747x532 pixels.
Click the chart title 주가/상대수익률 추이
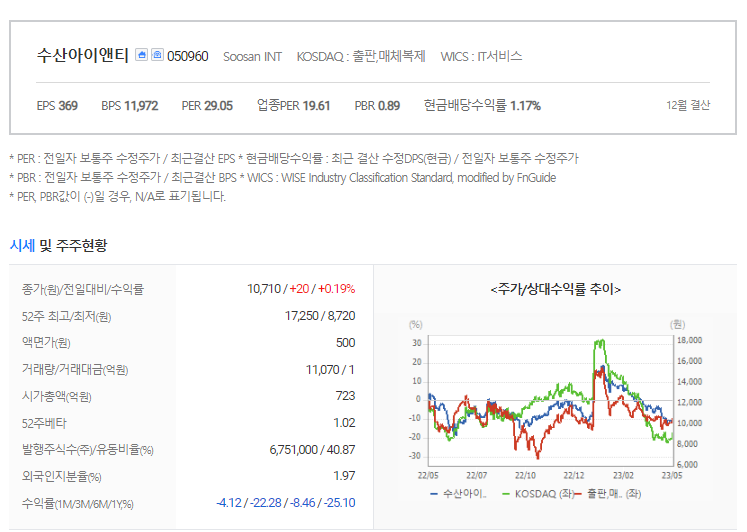click(x=555, y=289)
